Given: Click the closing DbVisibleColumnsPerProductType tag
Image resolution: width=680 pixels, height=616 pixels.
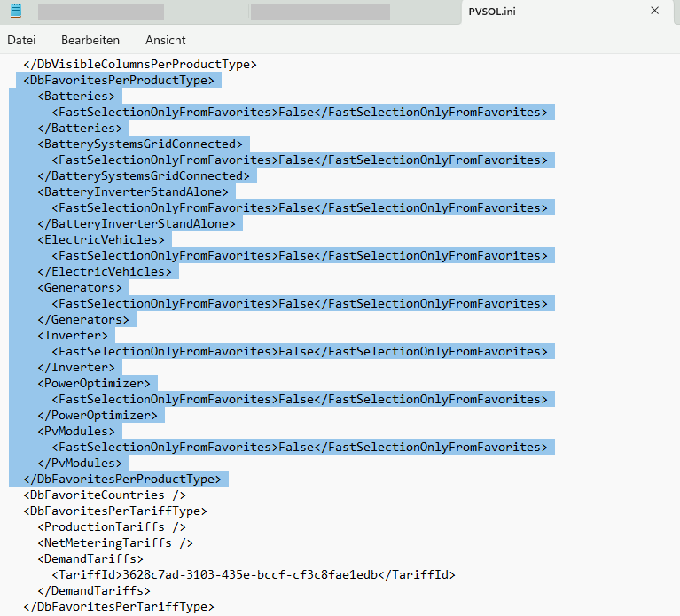Looking at the screenshot, I should coord(140,65).
